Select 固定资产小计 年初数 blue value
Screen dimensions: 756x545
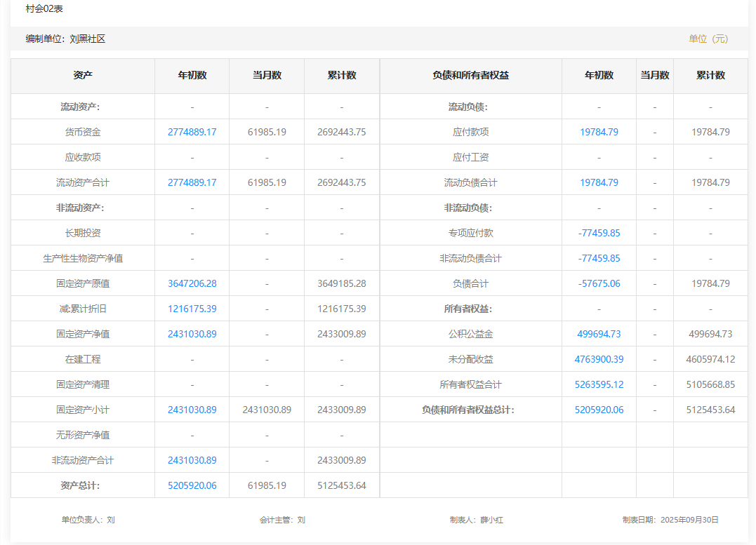click(x=192, y=410)
